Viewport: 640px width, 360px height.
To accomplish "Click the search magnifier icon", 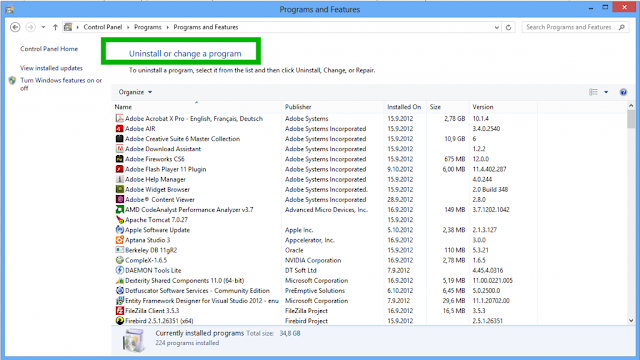I will 622,27.
